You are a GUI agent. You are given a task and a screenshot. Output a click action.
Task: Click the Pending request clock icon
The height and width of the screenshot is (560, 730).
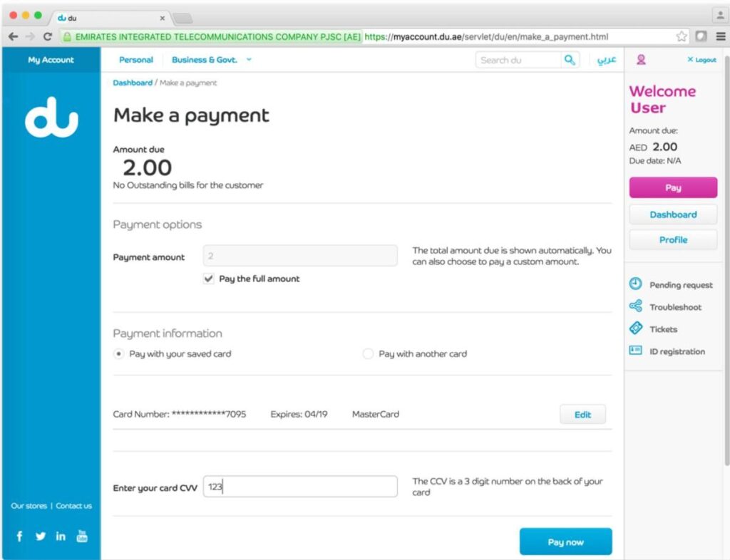pos(635,284)
